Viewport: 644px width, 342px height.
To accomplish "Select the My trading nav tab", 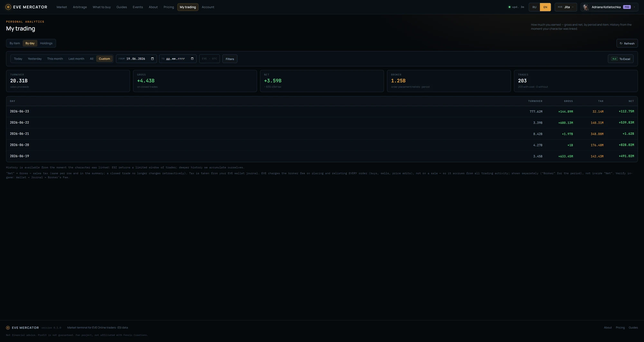I will coord(188,7).
